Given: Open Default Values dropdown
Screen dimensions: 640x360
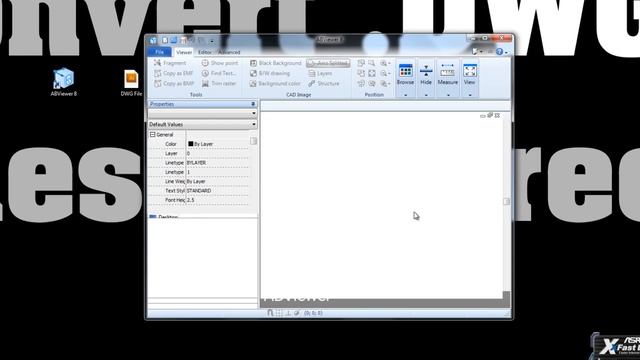Looking at the screenshot, I should [202, 124].
